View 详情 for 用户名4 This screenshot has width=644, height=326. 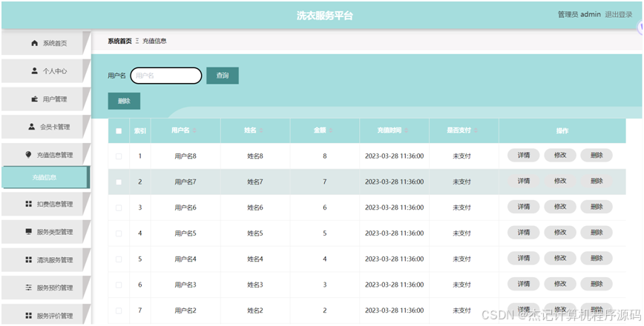pyautogui.click(x=523, y=259)
